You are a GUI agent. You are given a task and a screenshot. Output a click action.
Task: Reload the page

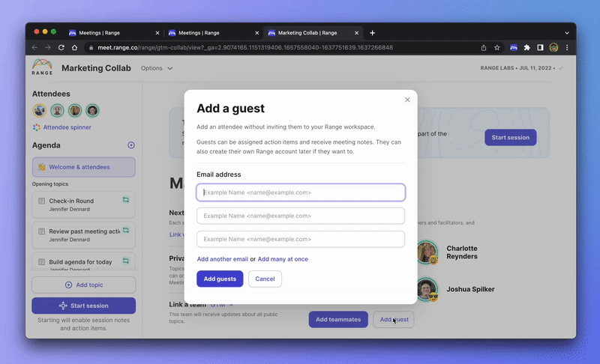pyautogui.click(x=61, y=48)
